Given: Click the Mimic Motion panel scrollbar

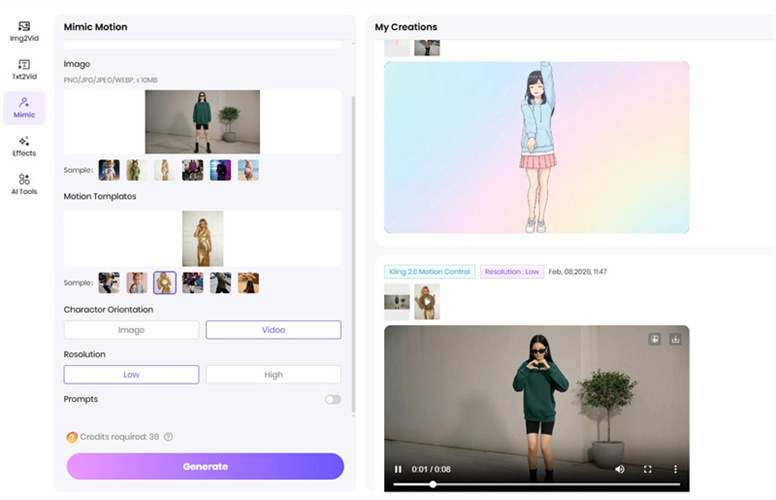Looking at the screenshot, I should point(353,255).
